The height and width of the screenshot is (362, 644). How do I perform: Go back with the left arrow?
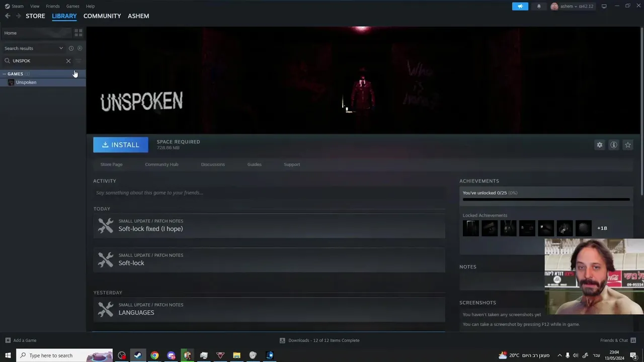8,16
